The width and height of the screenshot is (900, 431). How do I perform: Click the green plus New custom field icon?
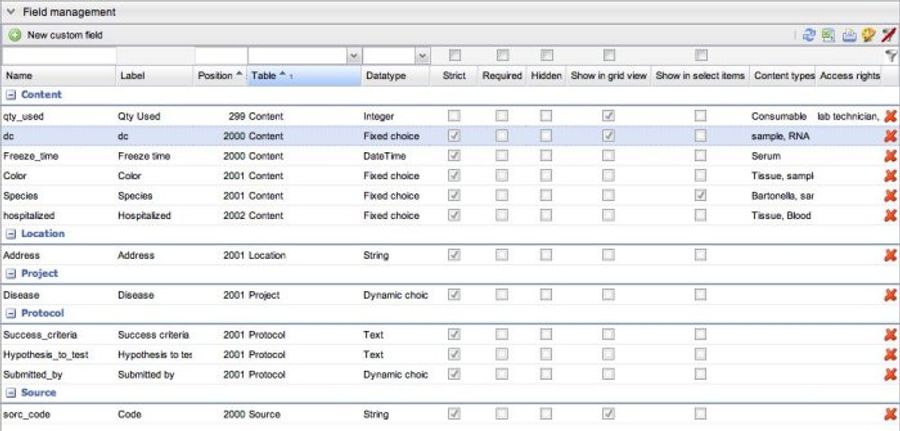(x=14, y=35)
